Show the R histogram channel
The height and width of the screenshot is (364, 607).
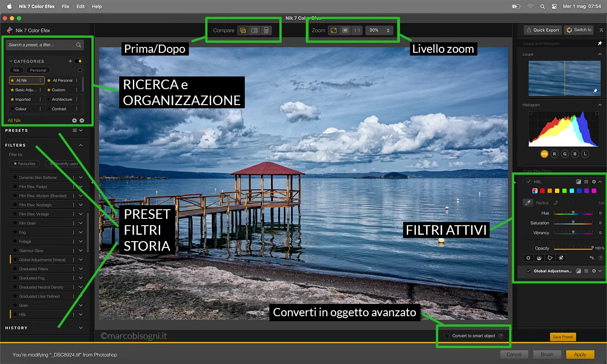554,154
